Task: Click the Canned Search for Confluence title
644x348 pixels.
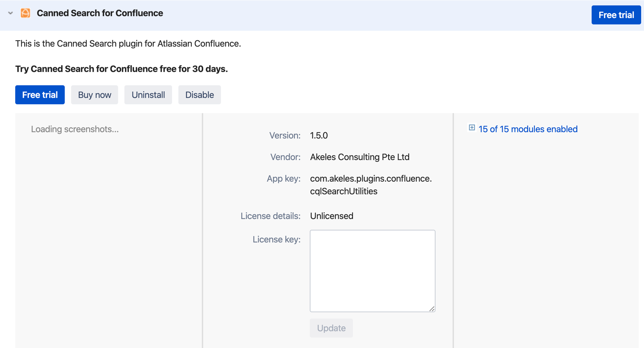Action: pos(100,13)
